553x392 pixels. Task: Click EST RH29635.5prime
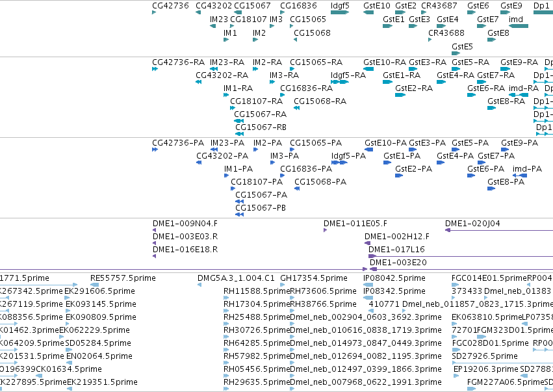(257, 382)
